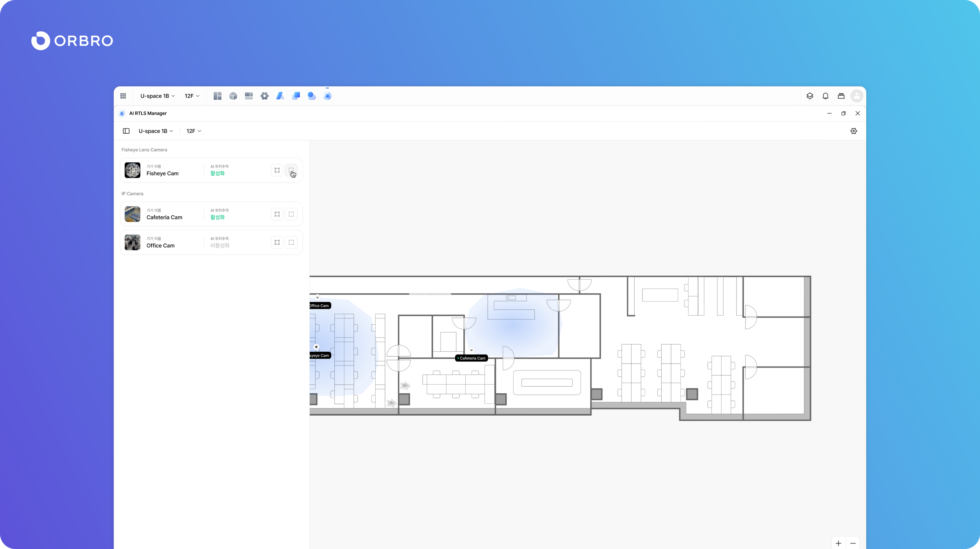Open AI RTLS Manager settings gear
980x549 pixels.
[x=854, y=131]
